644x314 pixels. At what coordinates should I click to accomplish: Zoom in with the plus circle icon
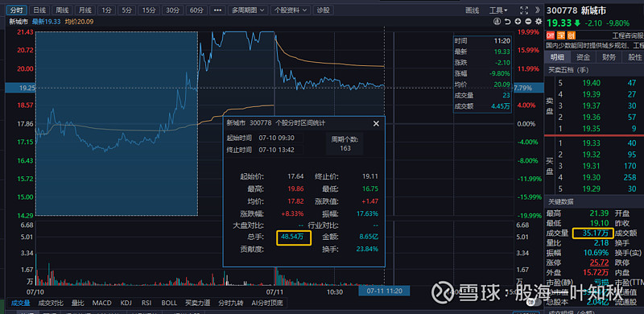click(518, 22)
